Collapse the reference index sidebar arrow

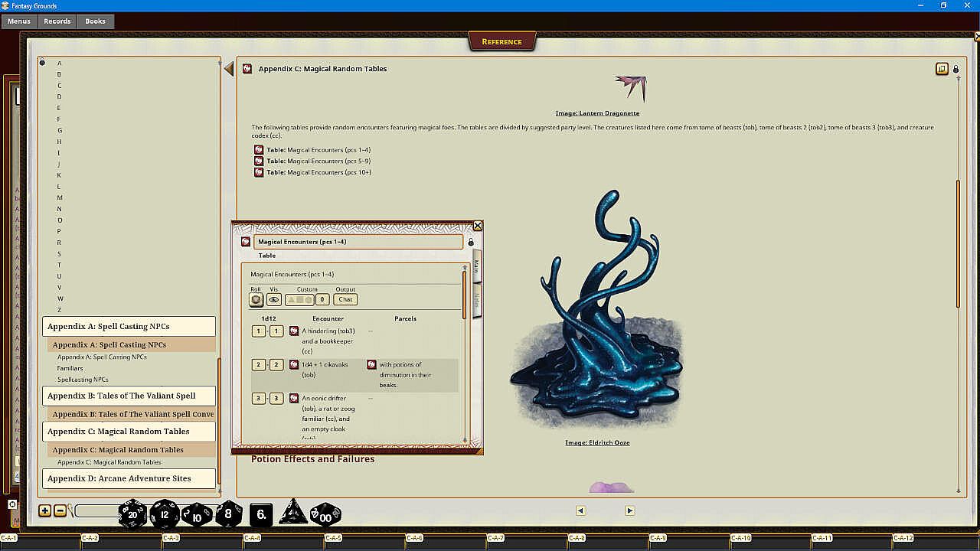(x=228, y=69)
